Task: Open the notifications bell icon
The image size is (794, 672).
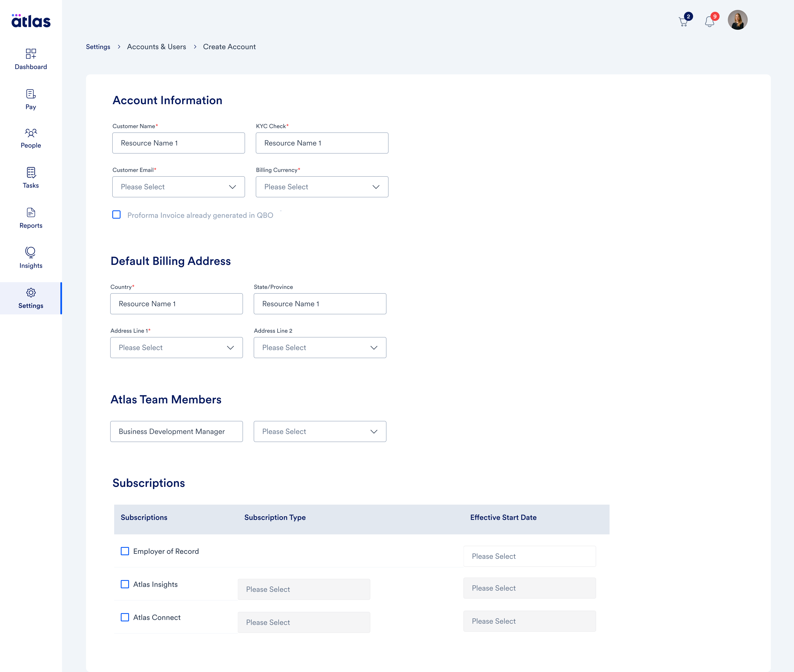Action: (x=709, y=21)
